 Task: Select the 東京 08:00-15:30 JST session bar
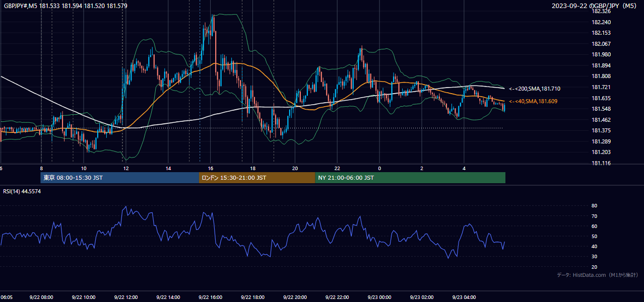(120, 178)
